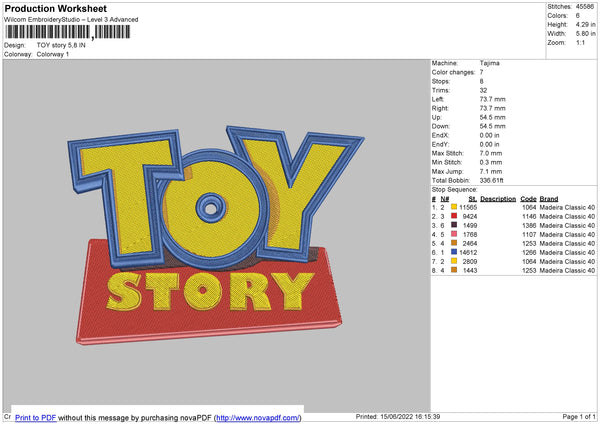The image size is (600, 424).
Task: Click stitch count 11565 in stop row 1
Action: (x=468, y=207)
